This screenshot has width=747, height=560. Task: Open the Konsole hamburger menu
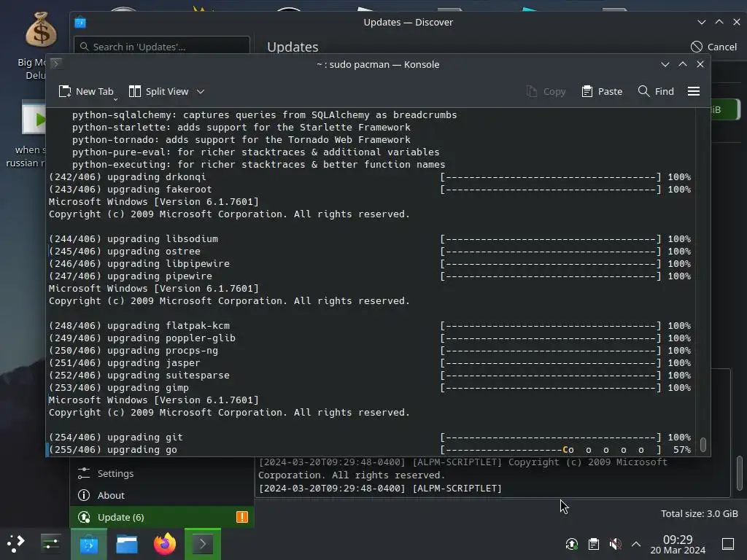[x=694, y=91]
